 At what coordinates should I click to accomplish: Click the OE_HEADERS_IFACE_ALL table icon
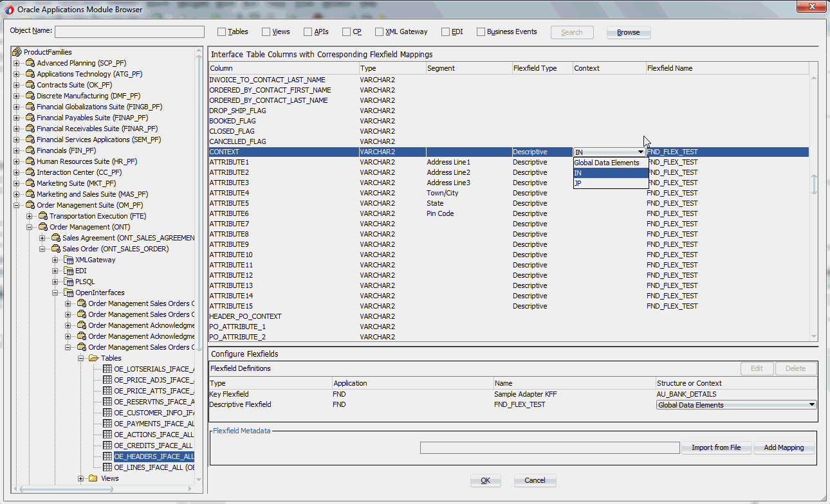click(107, 456)
